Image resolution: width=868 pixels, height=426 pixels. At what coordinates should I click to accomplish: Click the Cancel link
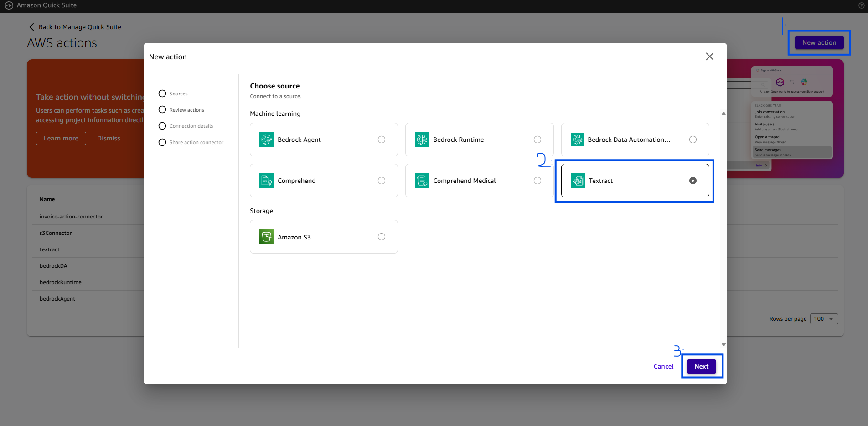pos(663,366)
